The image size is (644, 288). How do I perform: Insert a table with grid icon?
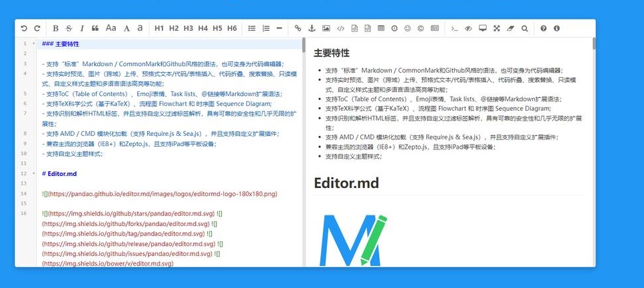tap(381, 29)
